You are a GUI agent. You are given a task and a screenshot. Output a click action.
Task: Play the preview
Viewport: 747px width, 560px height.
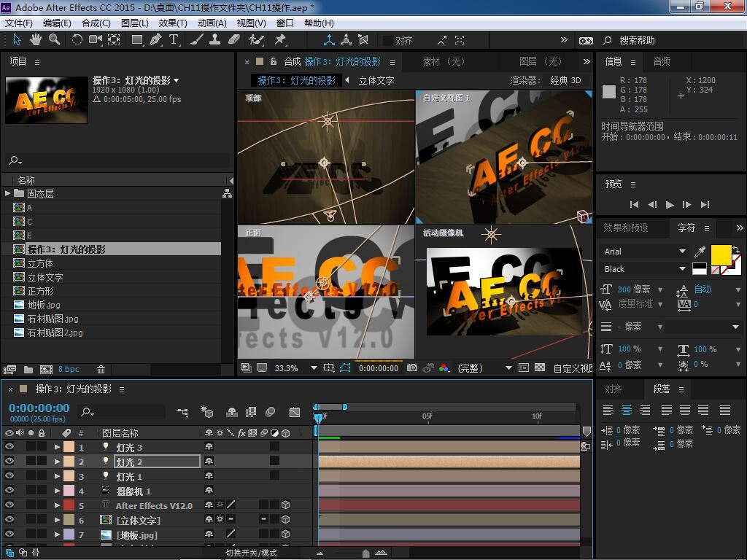tap(670, 205)
